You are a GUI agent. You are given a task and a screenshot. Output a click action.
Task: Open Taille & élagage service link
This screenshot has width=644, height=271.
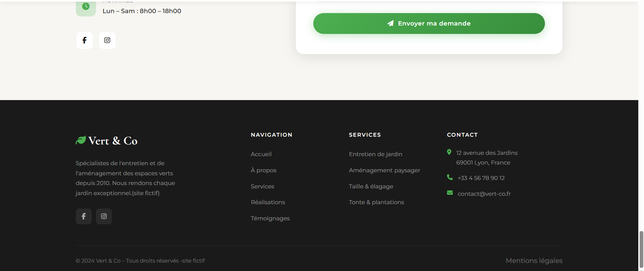[371, 186]
